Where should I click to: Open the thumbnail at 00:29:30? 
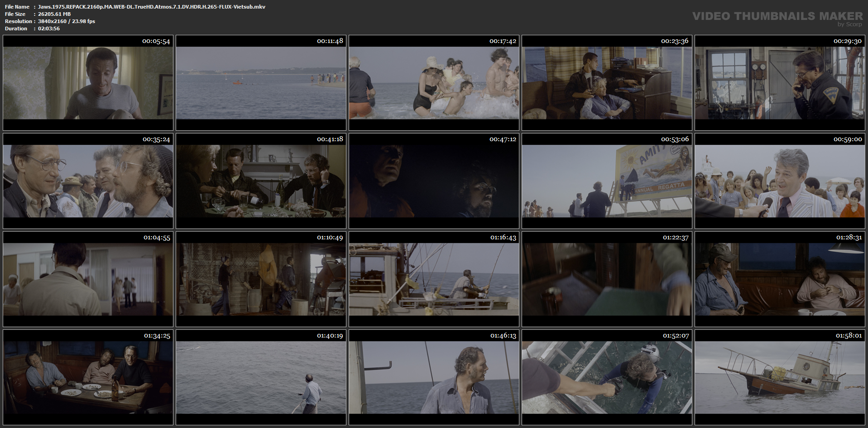[x=780, y=83]
